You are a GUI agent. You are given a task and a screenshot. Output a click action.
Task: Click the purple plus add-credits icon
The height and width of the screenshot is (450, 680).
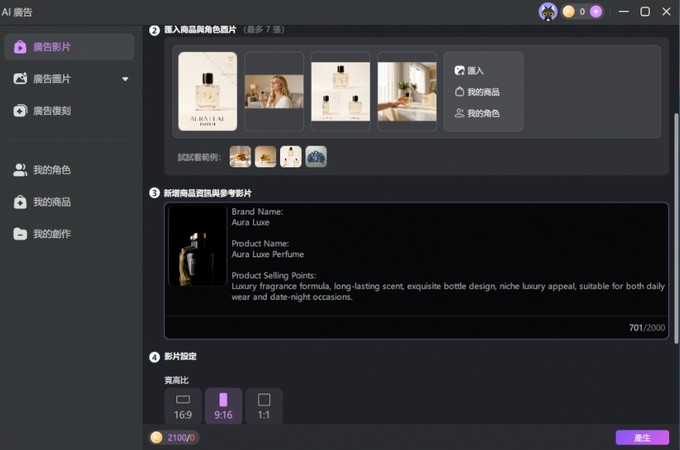596,12
